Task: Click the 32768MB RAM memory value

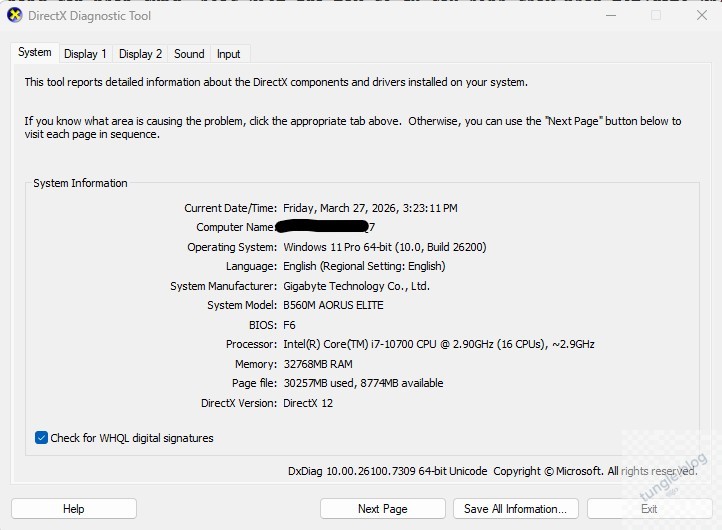Action: click(x=318, y=364)
